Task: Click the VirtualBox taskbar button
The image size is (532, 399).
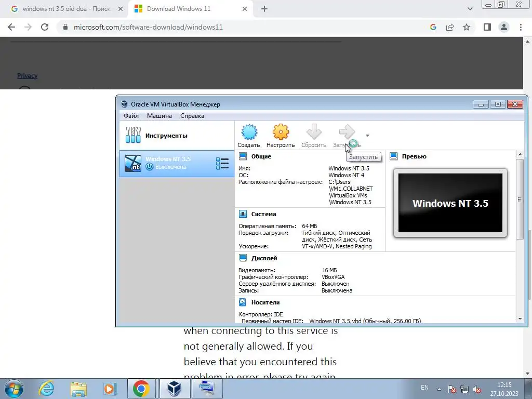Action: (x=174, y=389)
